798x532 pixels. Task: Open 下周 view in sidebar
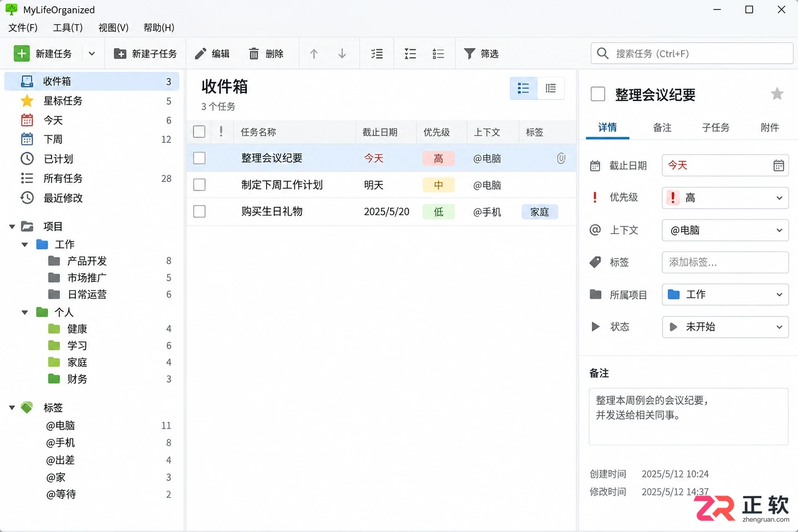(92, 139)
